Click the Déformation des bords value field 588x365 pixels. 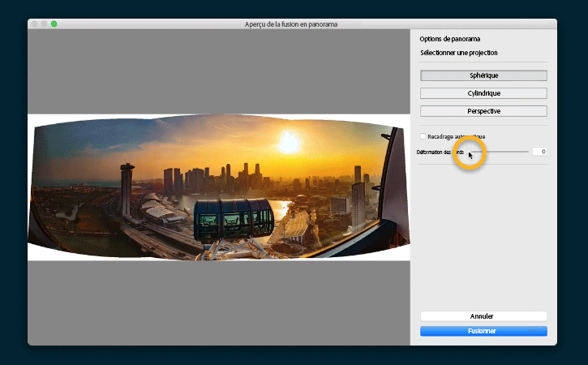click(539, 152)
